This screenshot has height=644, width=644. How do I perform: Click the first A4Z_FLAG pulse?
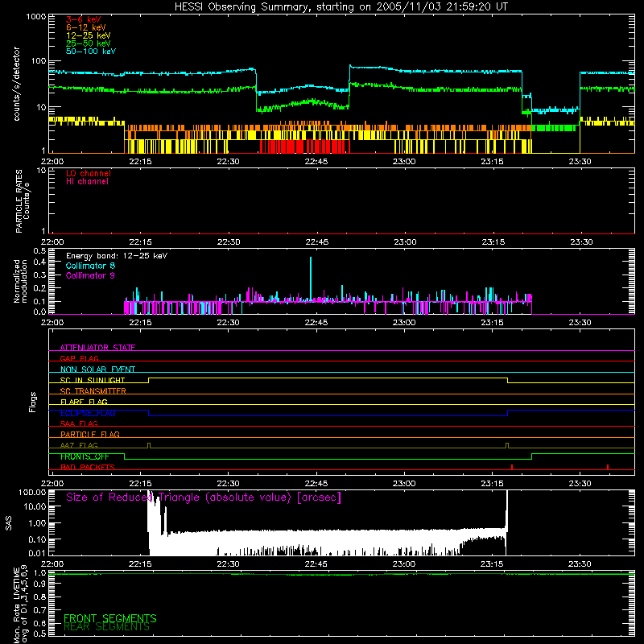[149, 446]
